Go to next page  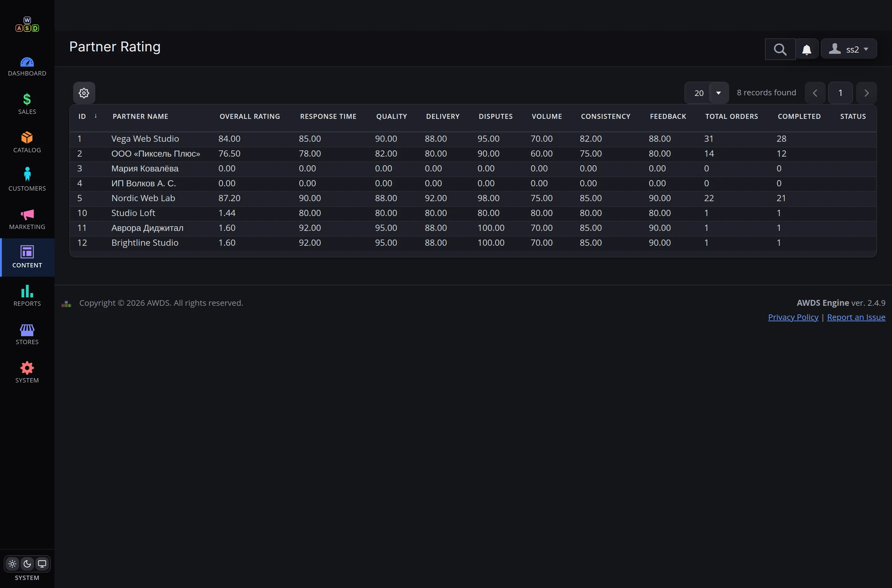[867, 93]
